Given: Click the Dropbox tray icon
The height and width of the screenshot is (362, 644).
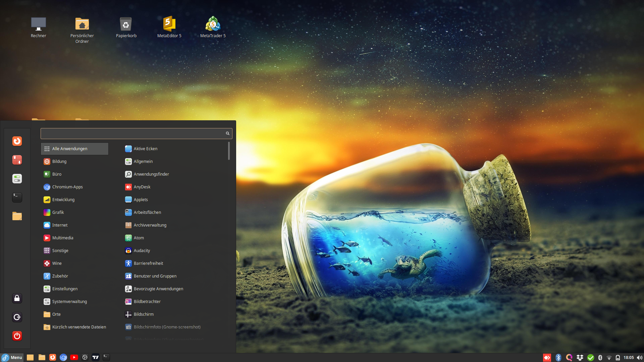Looking at the screenshot, I should [580, 358].
